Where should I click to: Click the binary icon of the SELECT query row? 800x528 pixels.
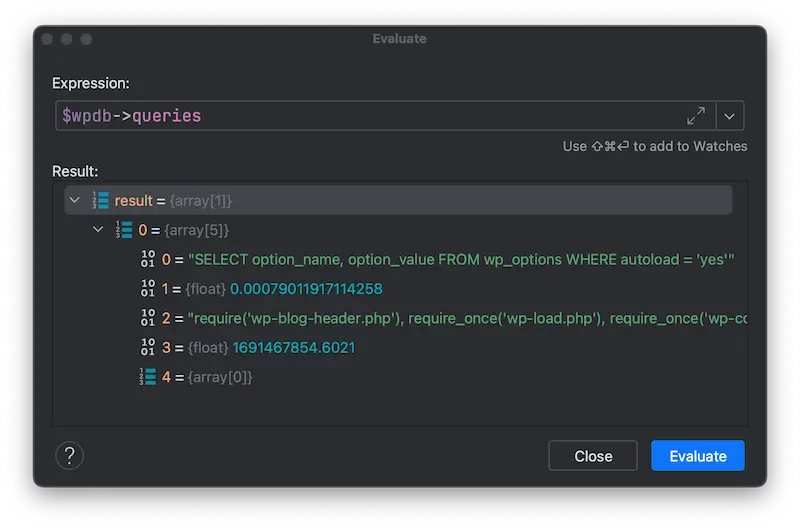pos(147,259)
